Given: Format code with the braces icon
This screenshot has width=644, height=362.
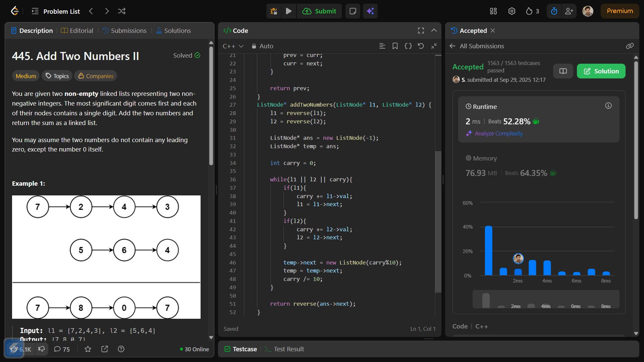Looking at the screenshot, I should tap(408, 46).
